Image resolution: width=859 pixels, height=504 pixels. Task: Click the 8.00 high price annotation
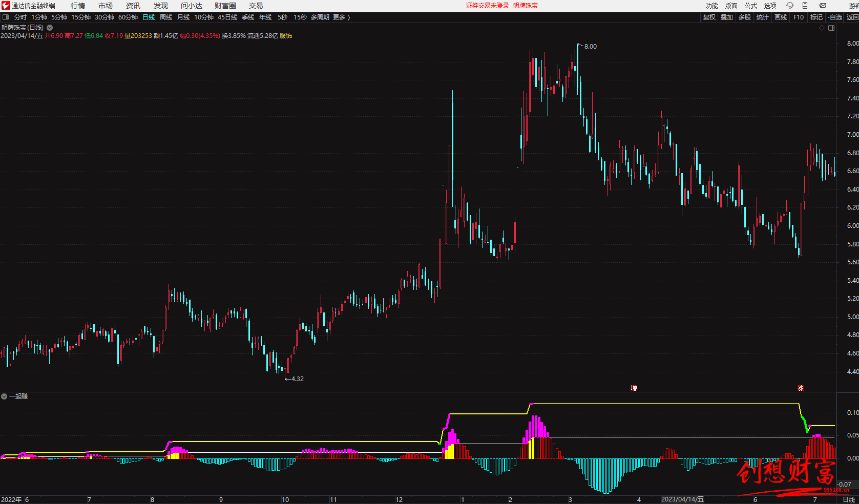pyautogui.click(x=590, y=47)
